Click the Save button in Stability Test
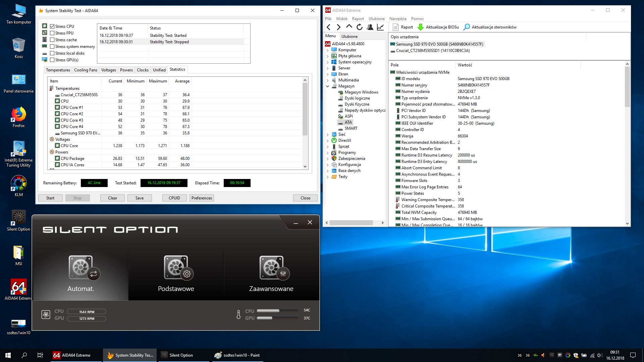The height and width of the screenshot is (362, 644). point(140,198)
